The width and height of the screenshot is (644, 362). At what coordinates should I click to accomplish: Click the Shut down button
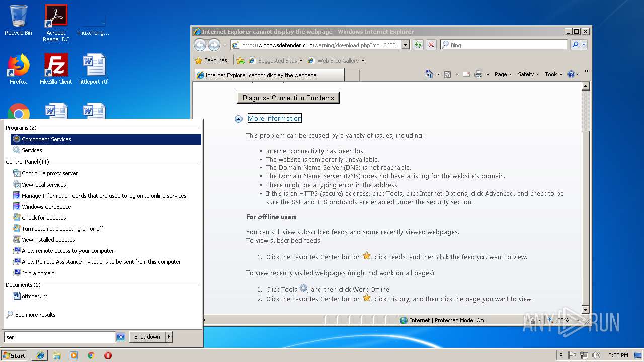click(147, 337)
